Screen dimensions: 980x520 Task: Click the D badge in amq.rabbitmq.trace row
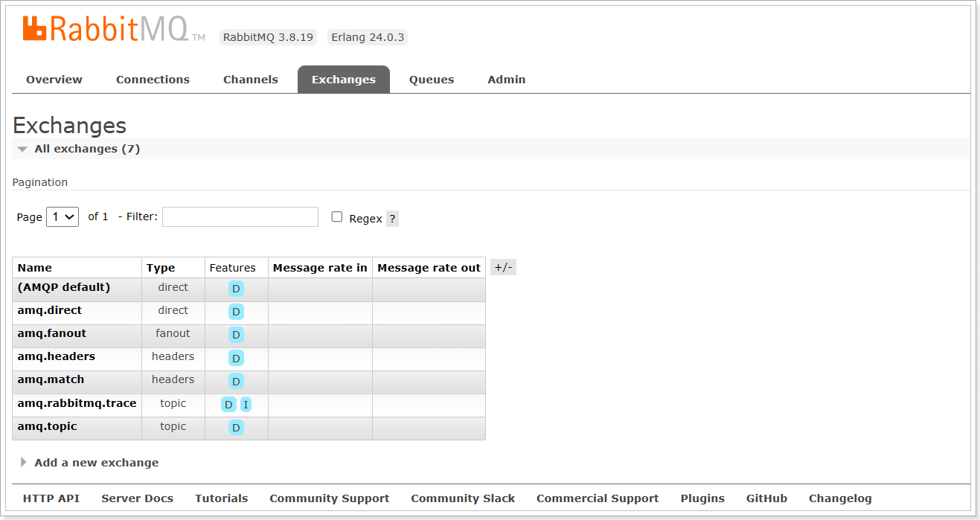tap(228, 404)
